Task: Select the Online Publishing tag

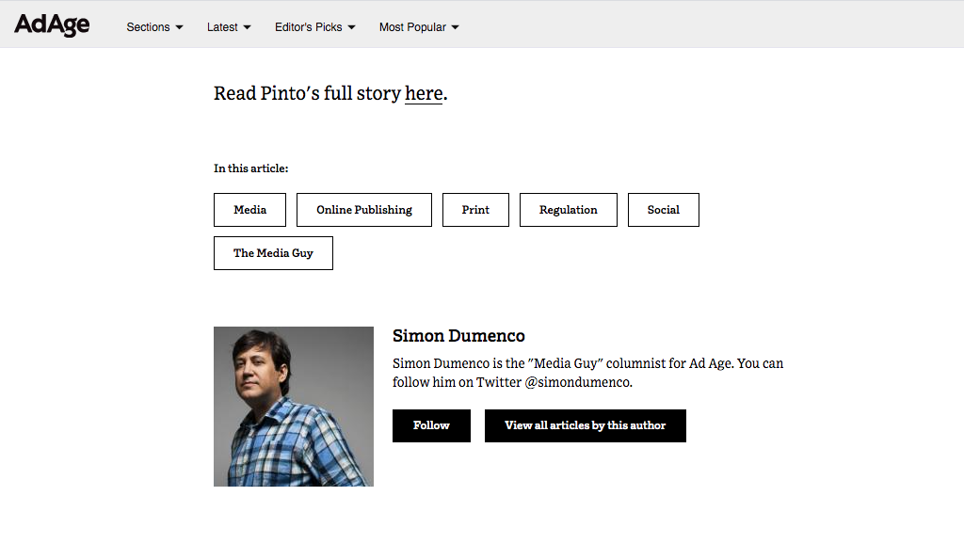Action: [x=364, y=210]
